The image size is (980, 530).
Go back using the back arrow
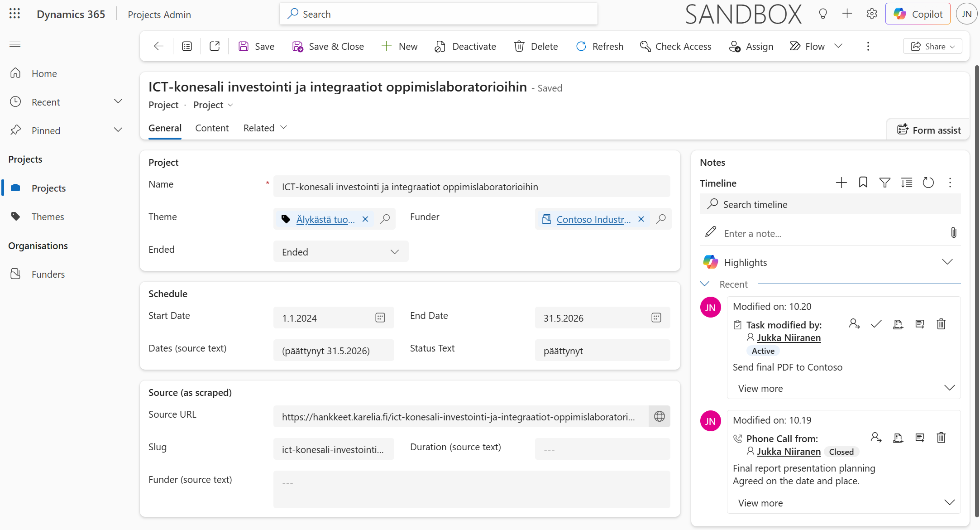click(x=158, y=46)
